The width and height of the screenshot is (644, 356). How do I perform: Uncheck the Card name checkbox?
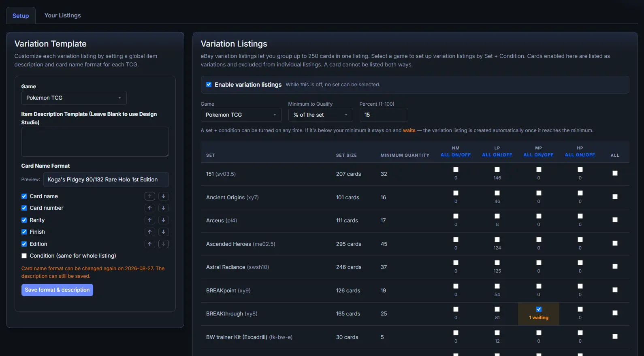[24, 196]
